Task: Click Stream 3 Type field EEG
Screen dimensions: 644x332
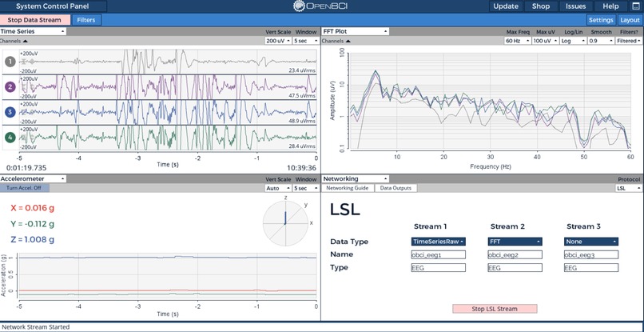Action: pyautogui.click(x=591, y=268)
